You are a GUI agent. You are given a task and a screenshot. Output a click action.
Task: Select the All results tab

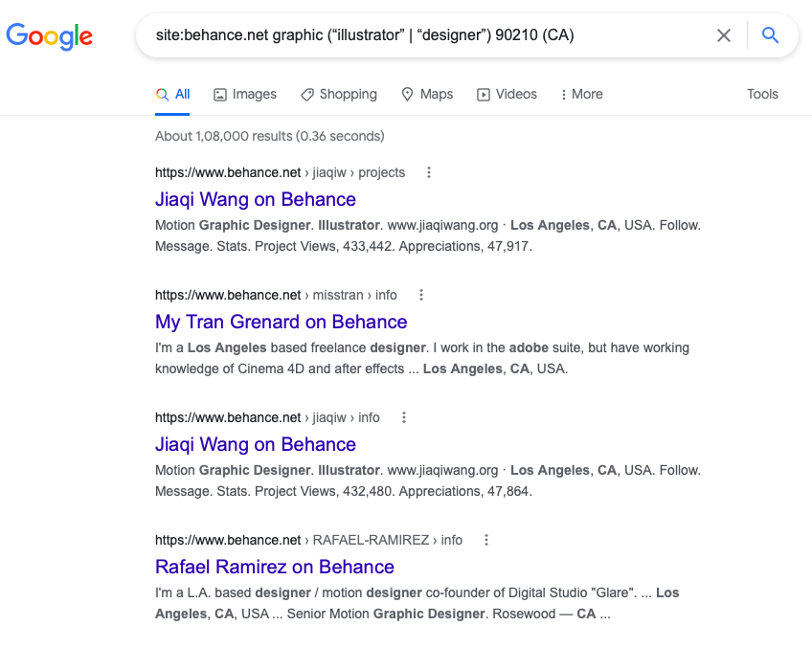(x=173, y=94)
